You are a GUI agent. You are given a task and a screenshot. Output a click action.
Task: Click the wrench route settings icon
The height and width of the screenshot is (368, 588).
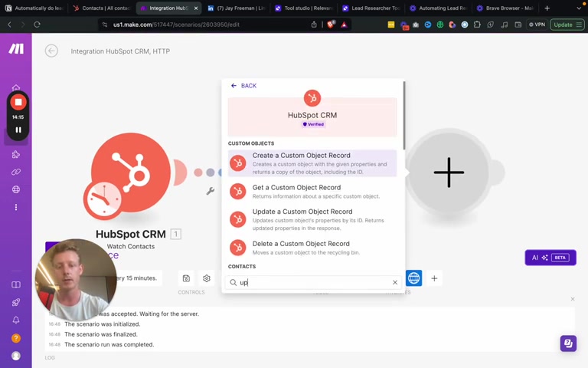click(x=211, y=191)
